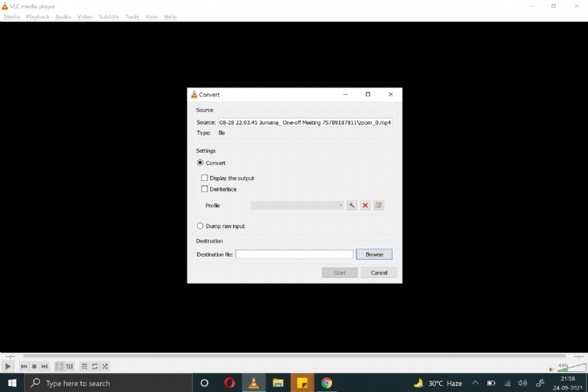
Task: Click the pen link tray icon
Action: pos(540,383)
